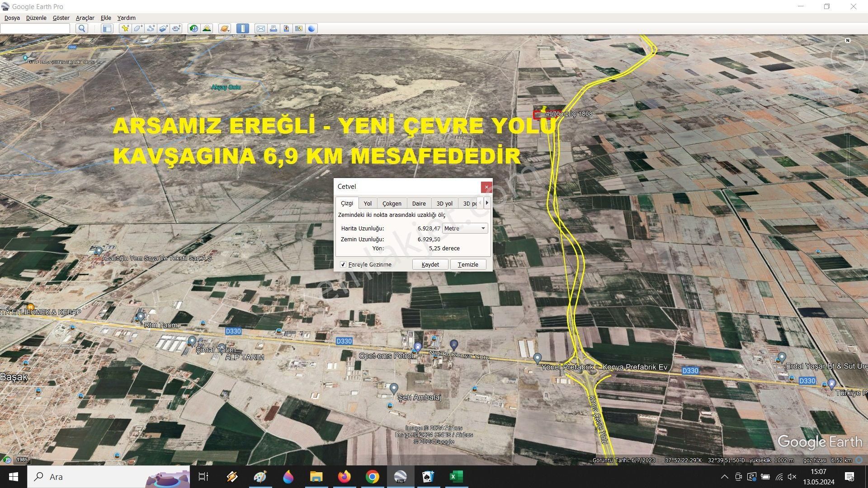Click the muted volume tray icon
Image resolution: width=868 pixels, height=488 pixels.
coord(792,477)
